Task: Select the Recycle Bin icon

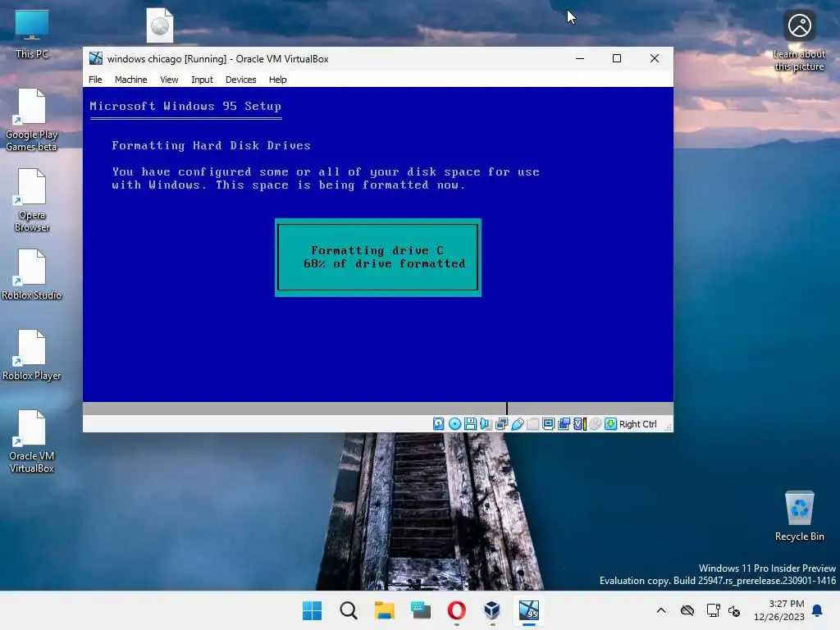Action: 799,516
